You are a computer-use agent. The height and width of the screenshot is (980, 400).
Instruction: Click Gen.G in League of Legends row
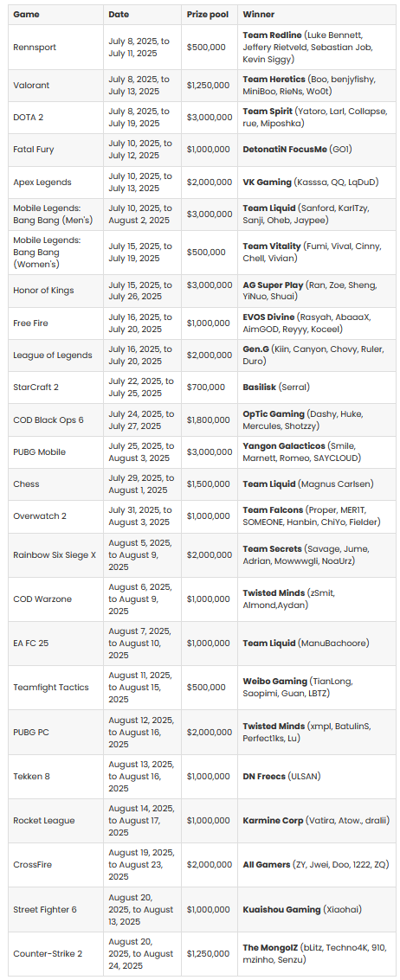[x=255, y=349]
